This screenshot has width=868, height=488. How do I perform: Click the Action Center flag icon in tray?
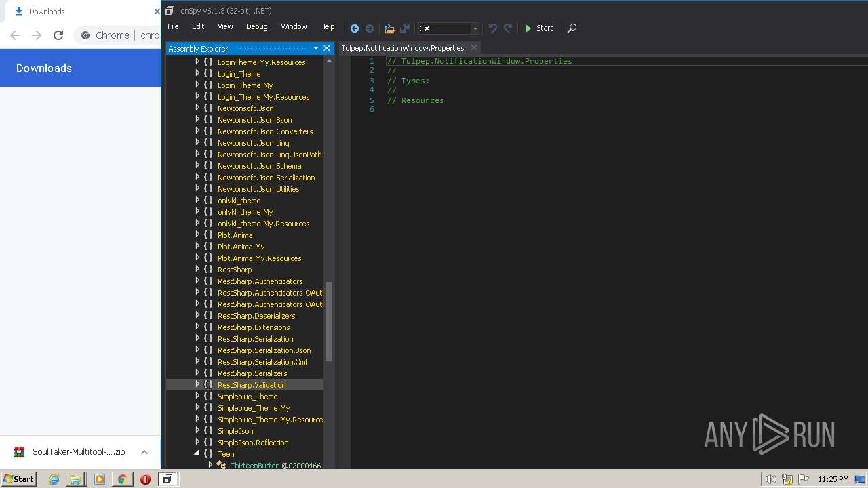coord(804,479)
